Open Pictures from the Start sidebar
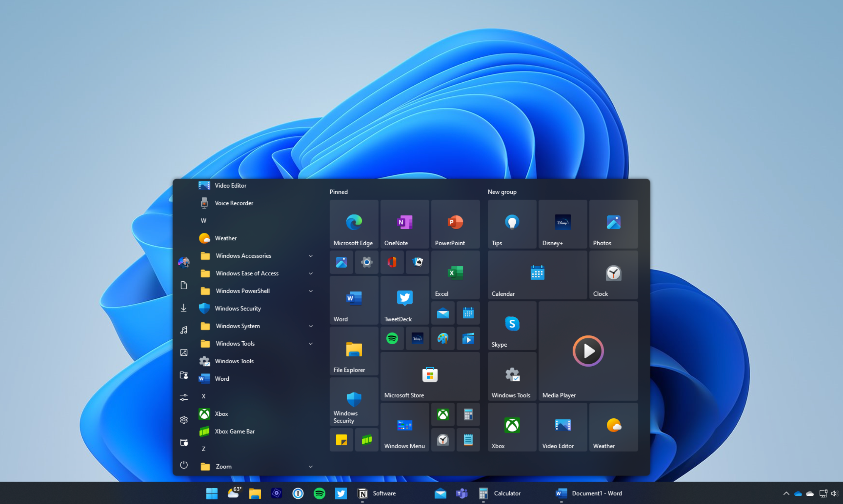Screen dimensions: 843x504 (184, 353)
